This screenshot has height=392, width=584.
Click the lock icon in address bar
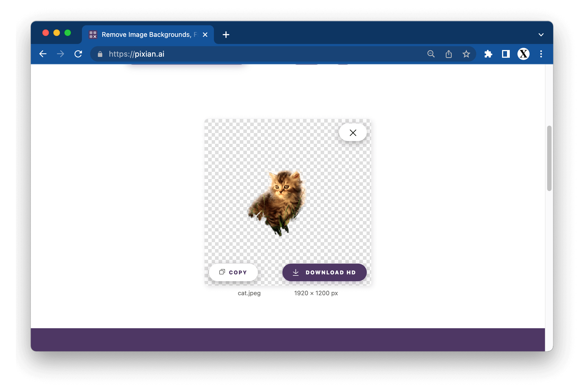point(100,54)
